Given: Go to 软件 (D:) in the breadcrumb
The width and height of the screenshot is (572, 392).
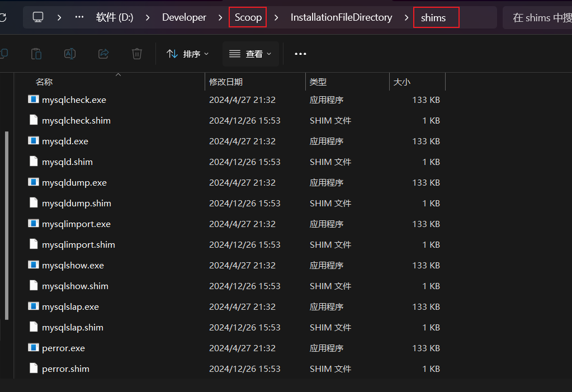Looking at the screenshot, I should coord(115,17).
